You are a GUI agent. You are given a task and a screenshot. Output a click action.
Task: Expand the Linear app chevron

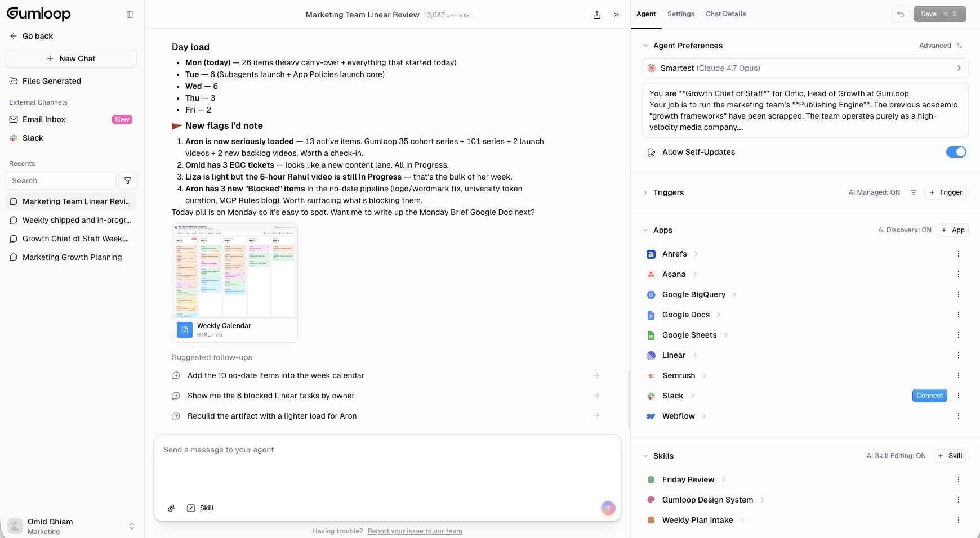point(695,355)
